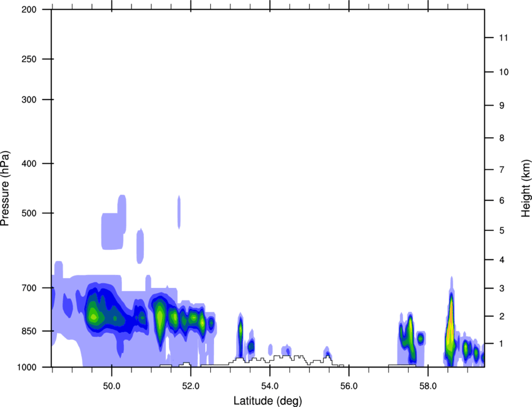Pick the 3 km height label
The height and width of the screenshot is (407, 532).
click(x=502, y=289)
